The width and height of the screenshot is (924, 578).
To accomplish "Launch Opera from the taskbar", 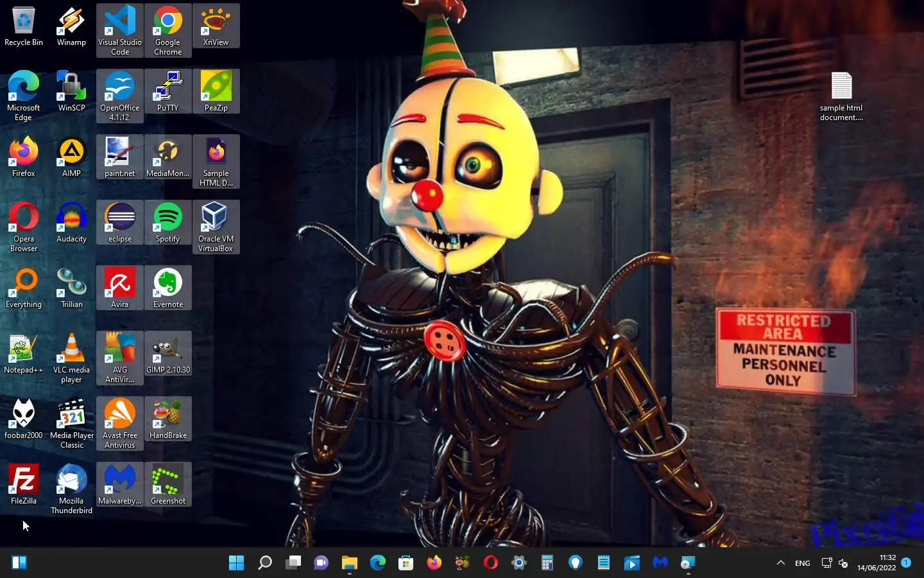I will 491,563.
